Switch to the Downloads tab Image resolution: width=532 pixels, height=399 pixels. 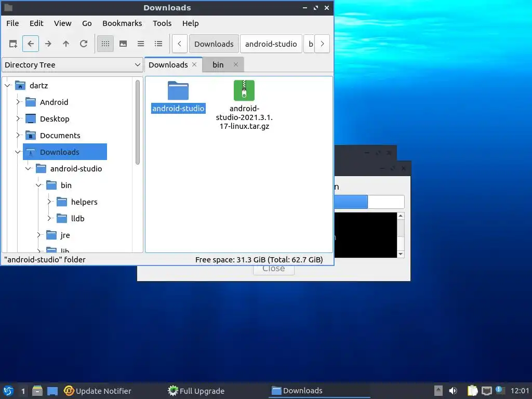coord(168,65)
